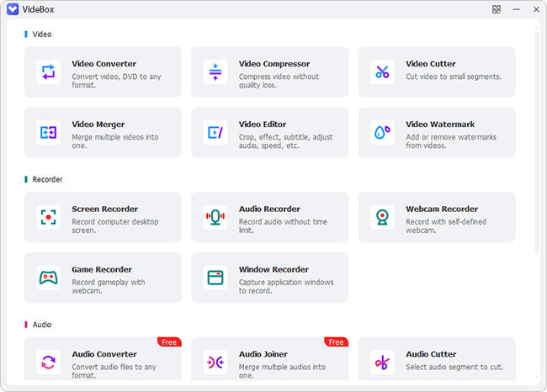
Task: Launch the Audio Joiner icon
Action: pyautogui.click(x=215, y=363)
